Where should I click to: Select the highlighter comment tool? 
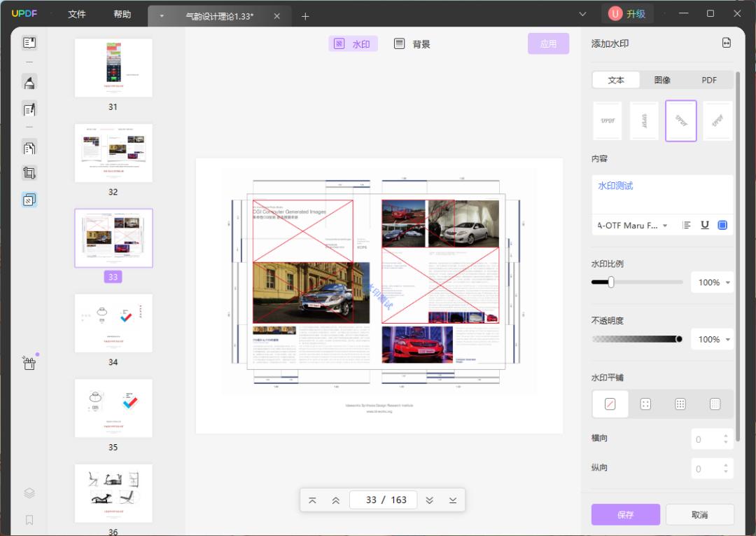29,83
